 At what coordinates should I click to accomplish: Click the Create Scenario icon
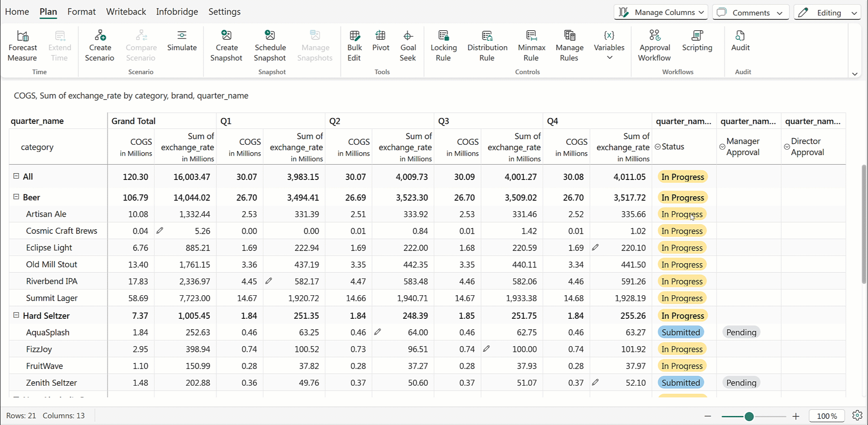click(100, 36)
